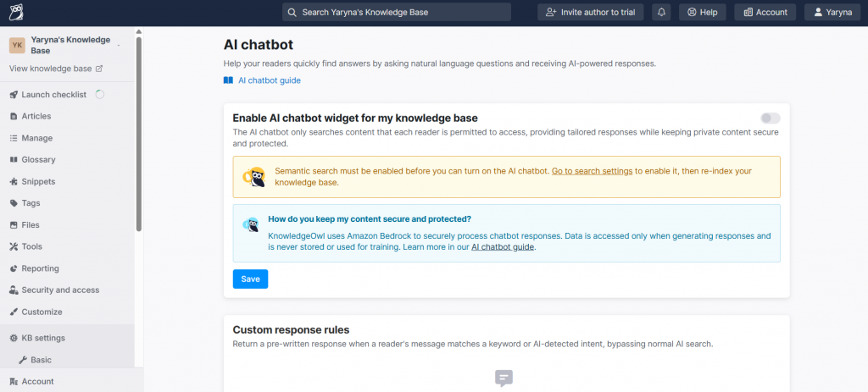868x392 pixels.
Task: Click the Snippets puzzle icon
Action: point(14,181)
